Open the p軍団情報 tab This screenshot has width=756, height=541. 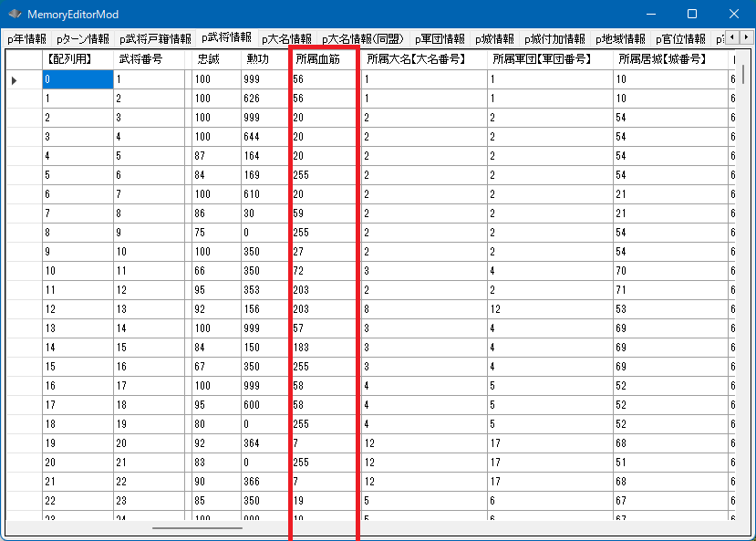pos(439,39)
